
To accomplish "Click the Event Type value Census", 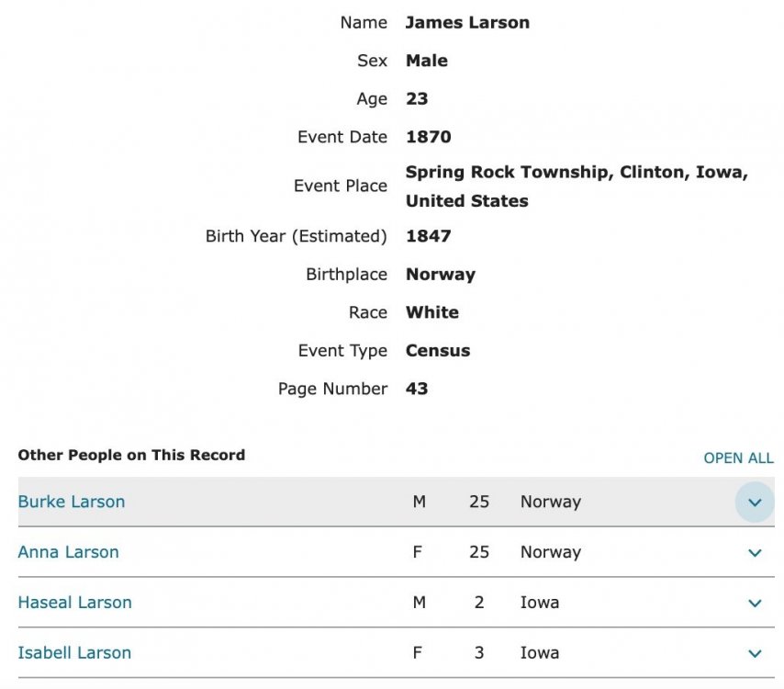I will 438,350.
